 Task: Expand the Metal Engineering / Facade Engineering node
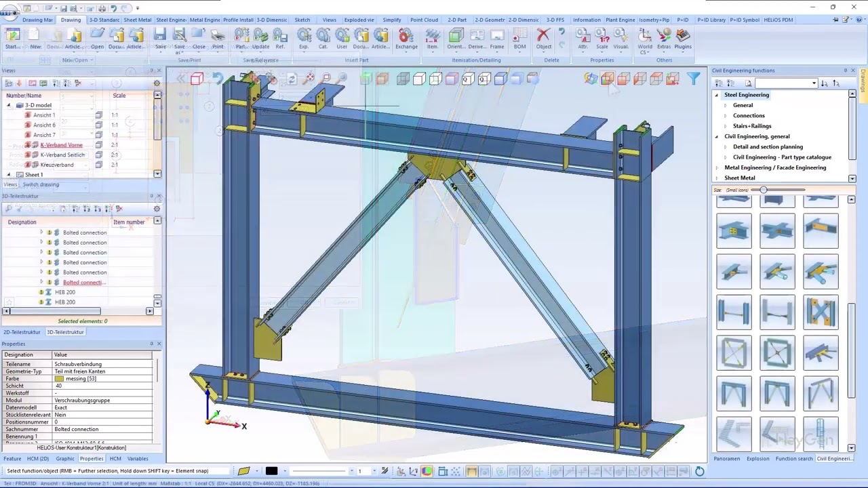point(717,167)
